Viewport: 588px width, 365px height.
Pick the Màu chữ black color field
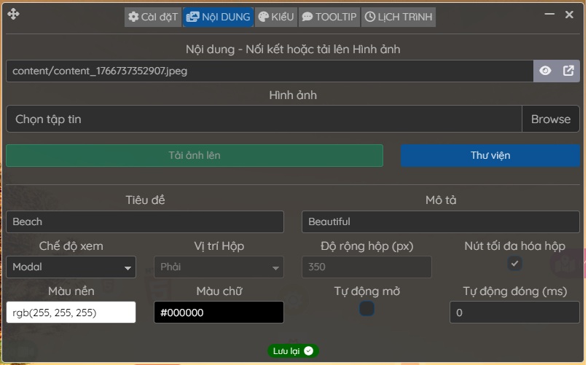tap(219, 313)
